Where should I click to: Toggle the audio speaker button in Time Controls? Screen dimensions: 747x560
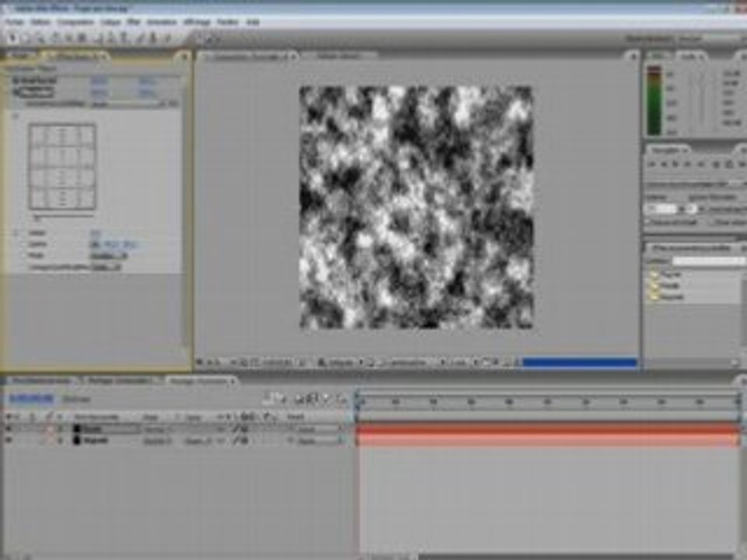(x=716, y=164)
